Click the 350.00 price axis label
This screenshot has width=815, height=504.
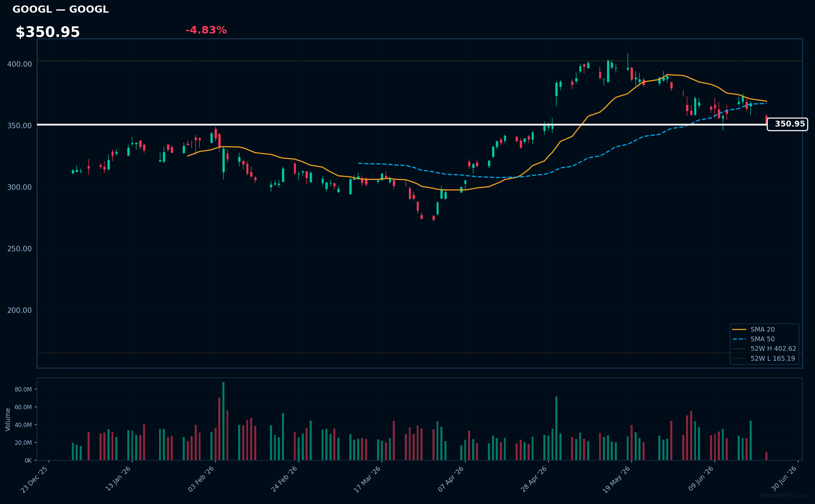20,126
